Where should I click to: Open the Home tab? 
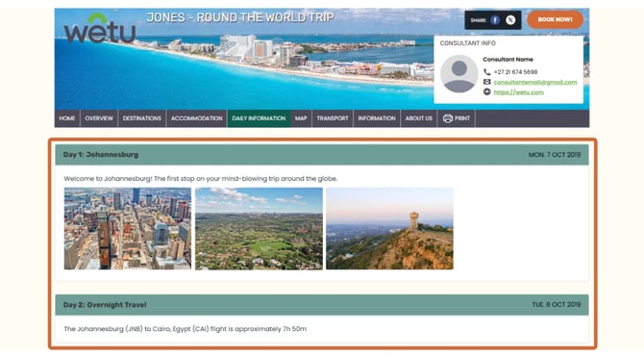coord(67,118)
